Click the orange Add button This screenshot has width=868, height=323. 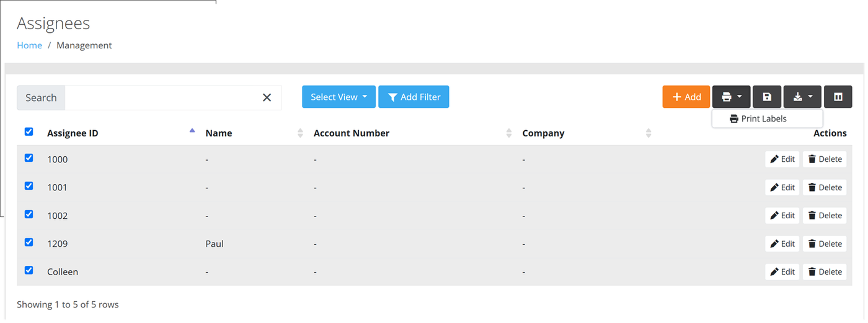686,97
